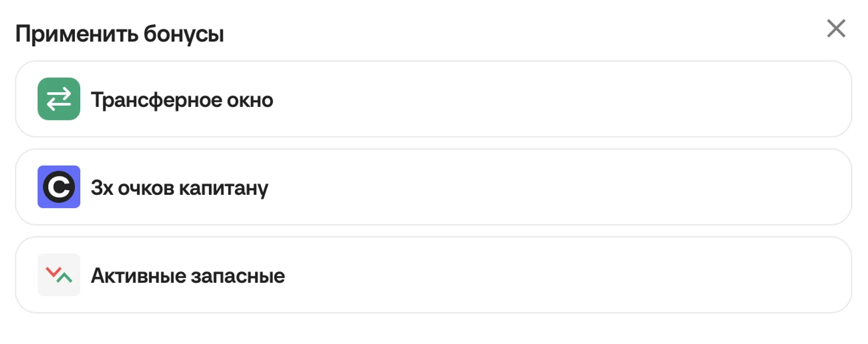The width and height of the screenshot is (868, 344).
Task: Apply the active substitutes bonus card
Action: tap(433, 275)
